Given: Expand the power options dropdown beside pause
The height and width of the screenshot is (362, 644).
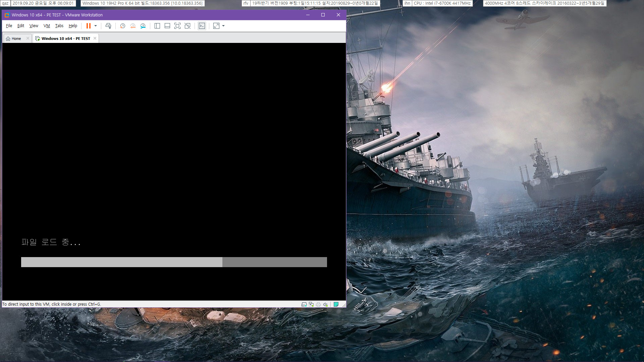Looking at the screenshot, I should [96, 26].
